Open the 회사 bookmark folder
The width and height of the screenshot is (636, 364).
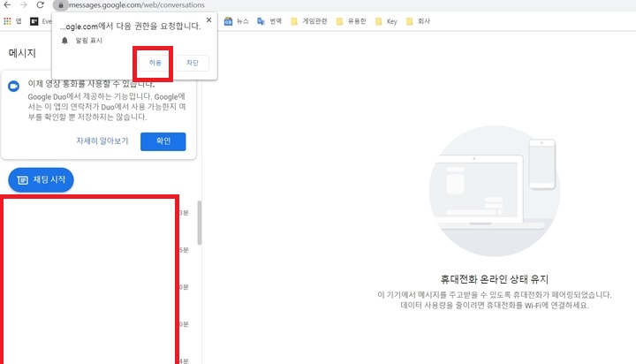coord(418,21)
